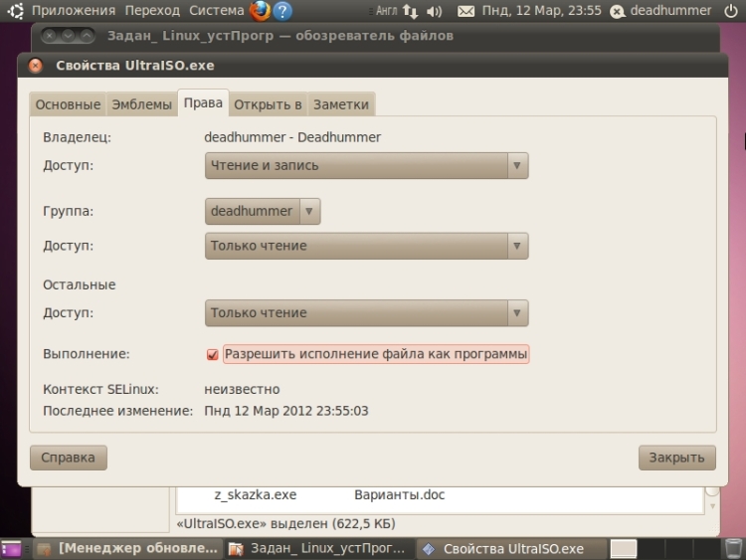The image size is (746, 560).
Task: Click the show desktop icon at bottom-left
Action: [11, 548]
